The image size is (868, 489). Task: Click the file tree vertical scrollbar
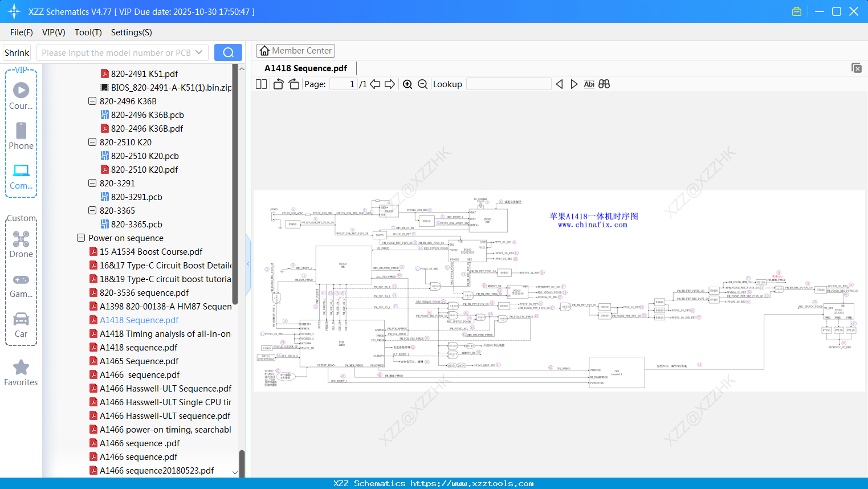click(x=235, y=185)
